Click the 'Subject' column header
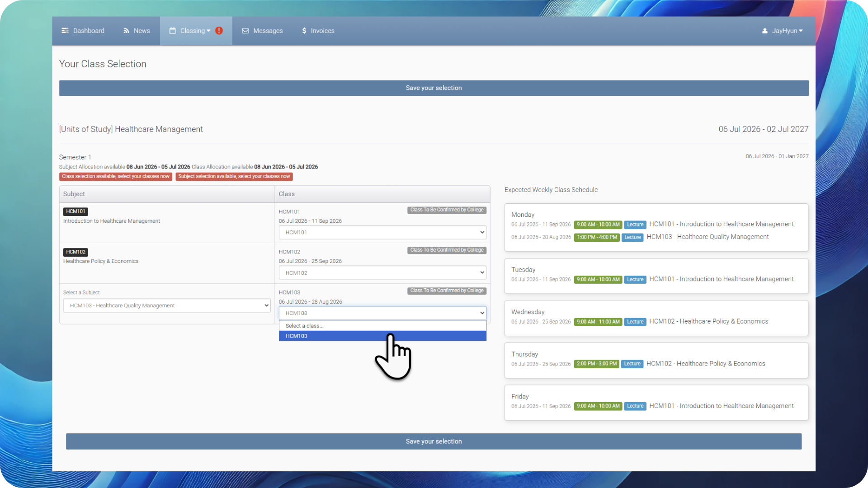This screenshot has height=488, width=868. 74,194
